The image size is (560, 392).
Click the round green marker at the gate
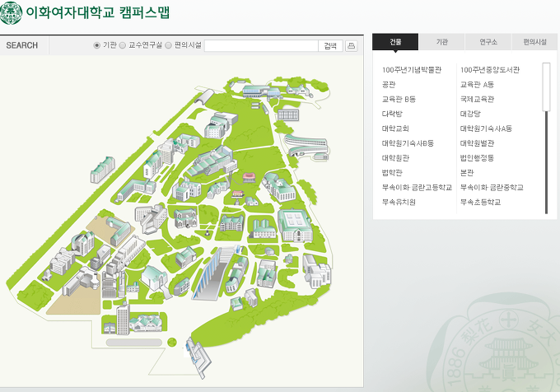[x=172, y=342]
